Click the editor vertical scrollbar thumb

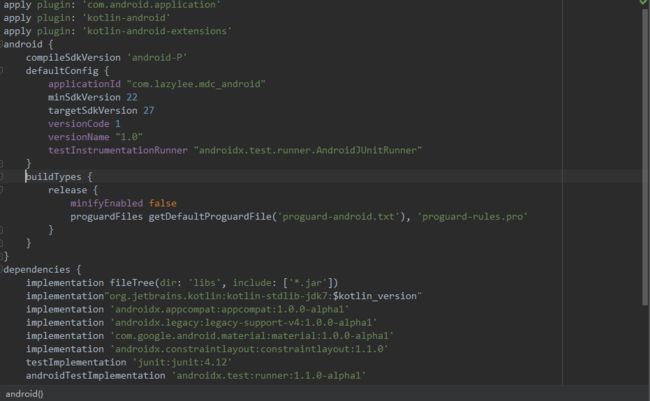645,158
